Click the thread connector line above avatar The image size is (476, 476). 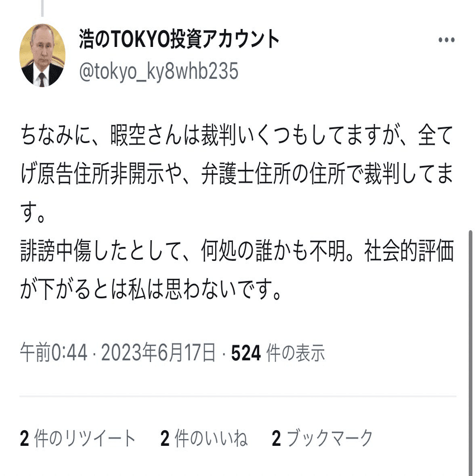click(x=42, y=8)
